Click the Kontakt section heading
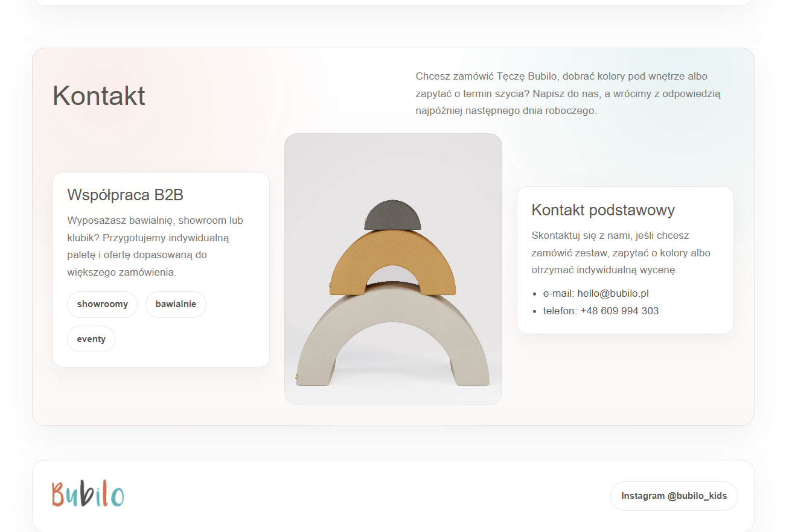Screen dimensions: 792x532 coord(99,95)
